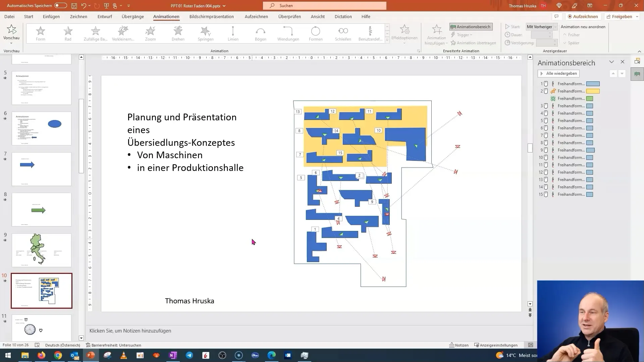Open Effektoptionen in the ribbon
644x362 pixels.
405,35
